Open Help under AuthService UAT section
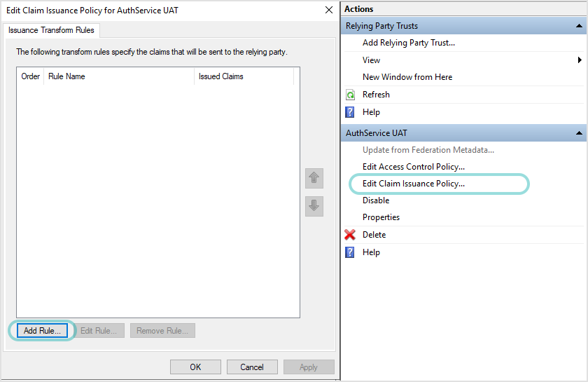This screenshot has height=382, width=588. coord(371,252)
